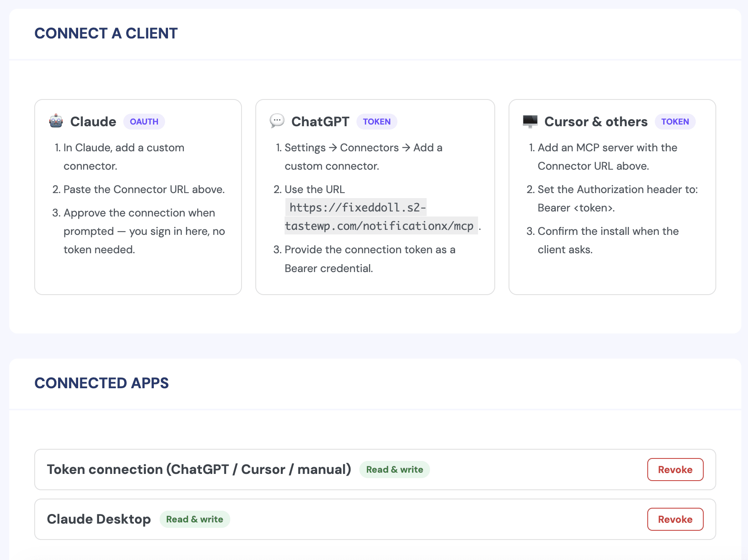Click the ChatGPT card title
This screenshot has width=748, height=560.
pos(321,122)
